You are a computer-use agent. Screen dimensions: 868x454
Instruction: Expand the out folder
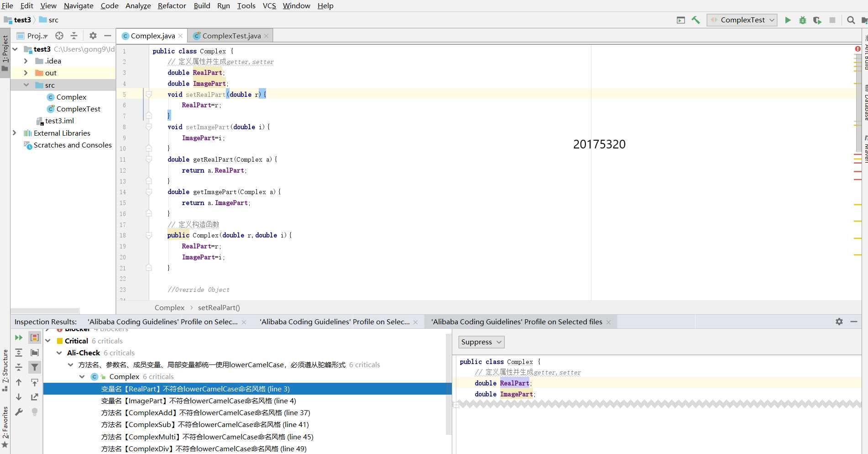26,73
